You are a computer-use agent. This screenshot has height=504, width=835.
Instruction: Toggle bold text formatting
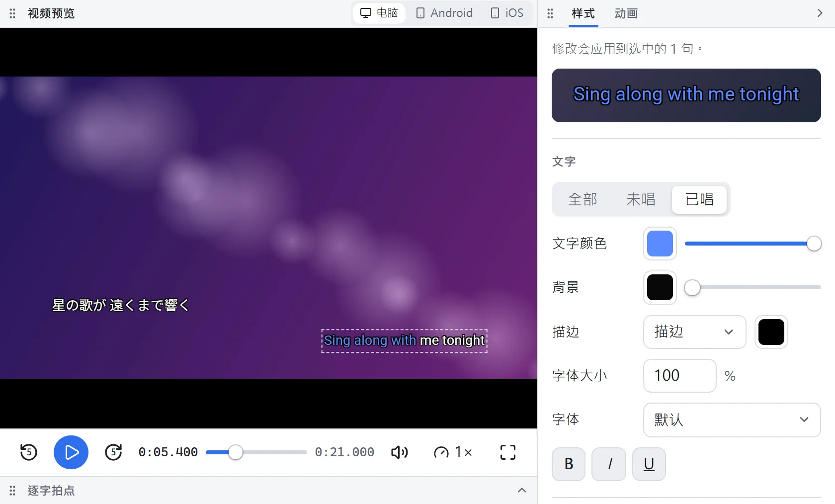pos(569,464)
